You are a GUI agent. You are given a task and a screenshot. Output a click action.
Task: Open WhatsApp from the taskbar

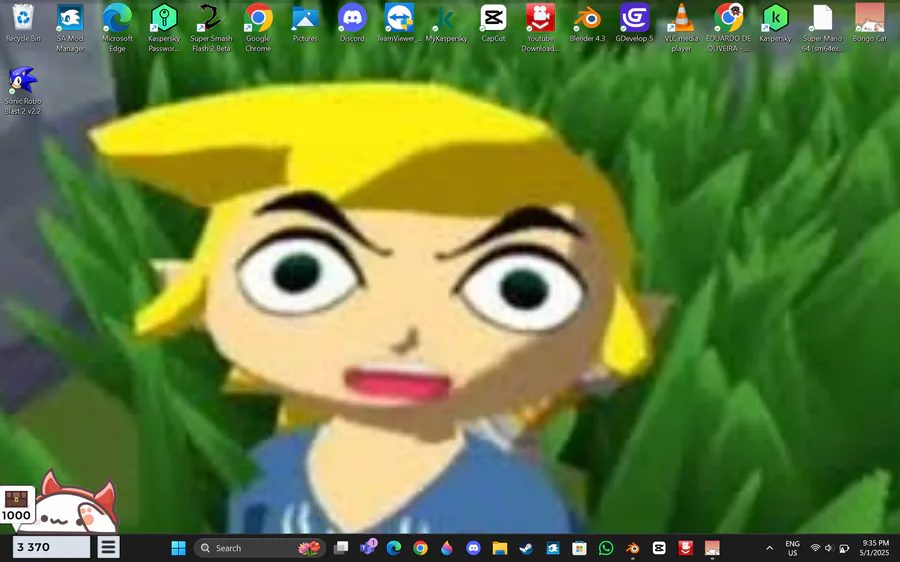(x=606, y=548)
